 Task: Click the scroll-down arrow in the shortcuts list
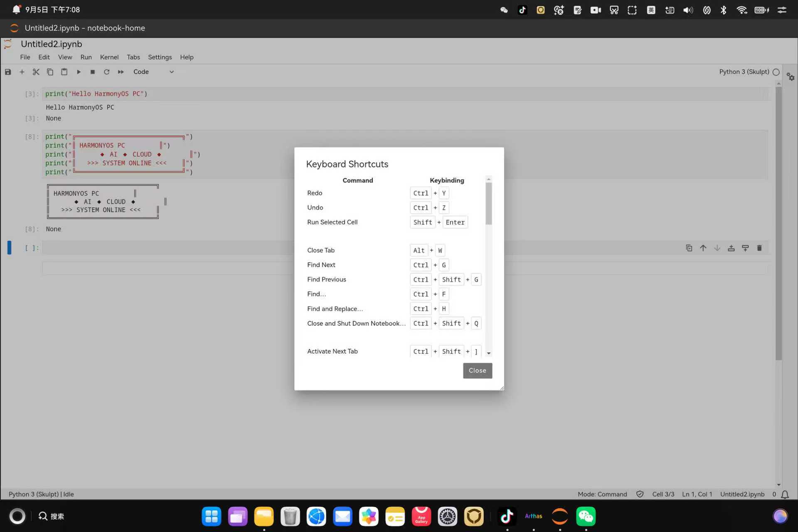(x=489, y=353)
